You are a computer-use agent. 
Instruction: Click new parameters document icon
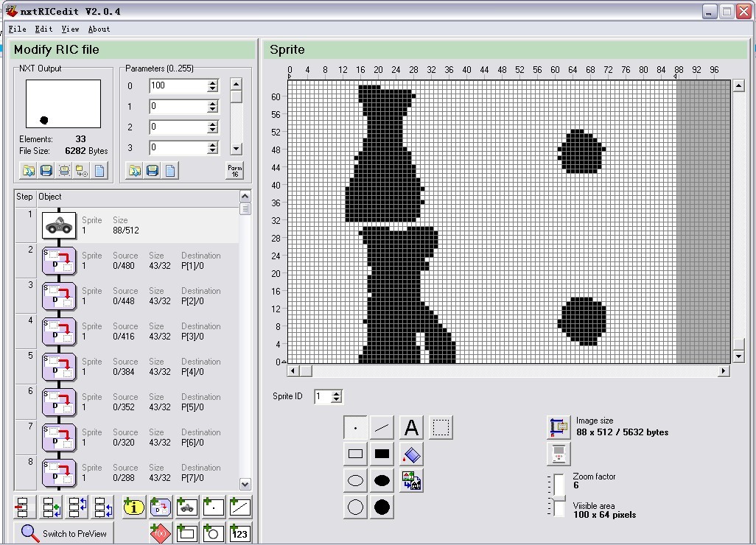point(170,171)
